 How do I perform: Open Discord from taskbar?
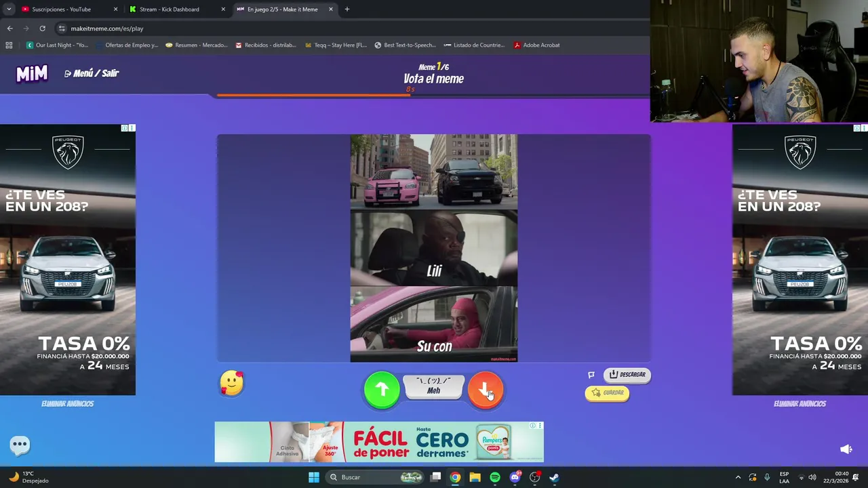[515, 477]
